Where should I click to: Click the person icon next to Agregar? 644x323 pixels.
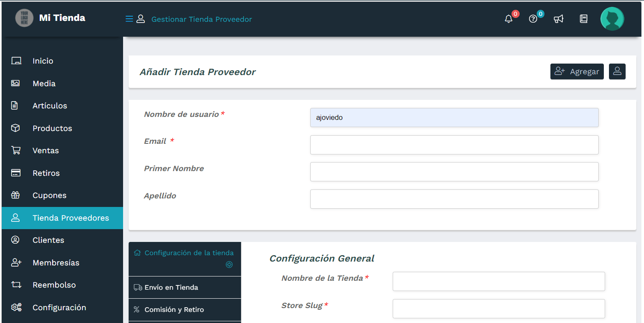[617, 71]
